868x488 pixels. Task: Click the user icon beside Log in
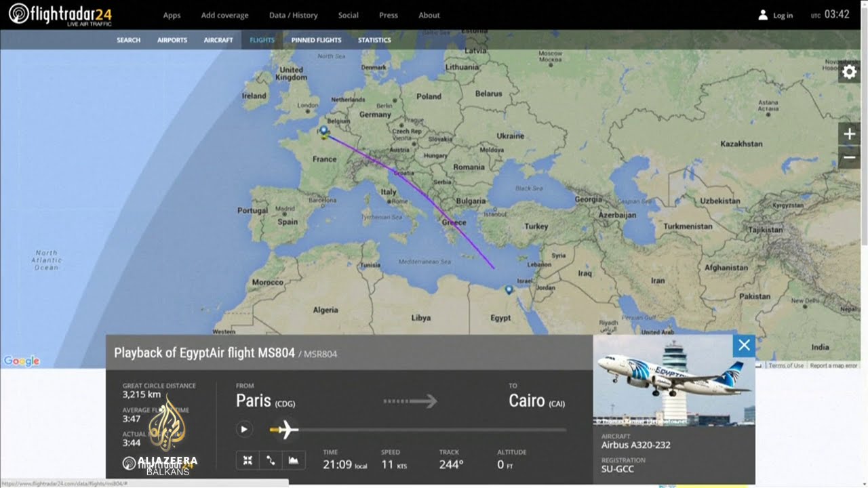(x=763, y=15)
